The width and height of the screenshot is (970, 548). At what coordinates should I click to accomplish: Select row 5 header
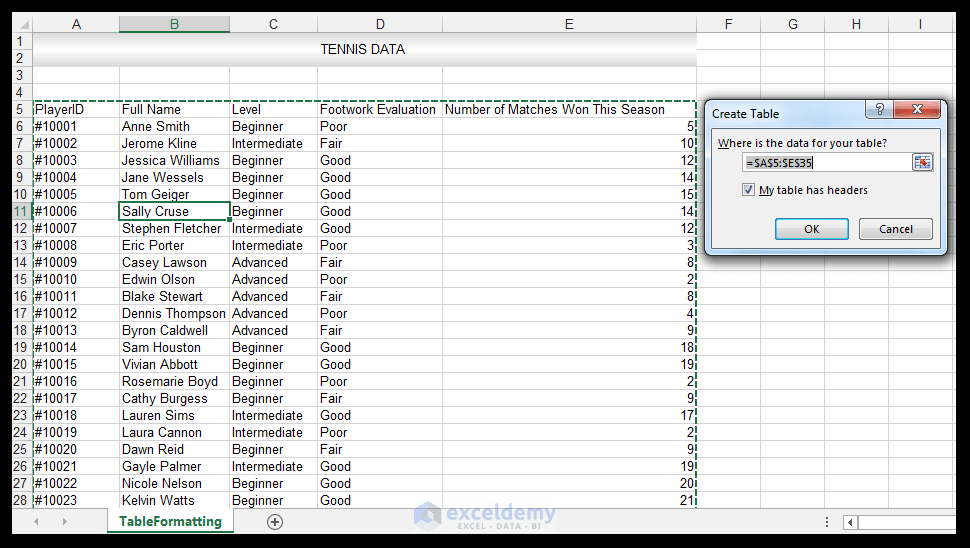(x=22, y=109)
